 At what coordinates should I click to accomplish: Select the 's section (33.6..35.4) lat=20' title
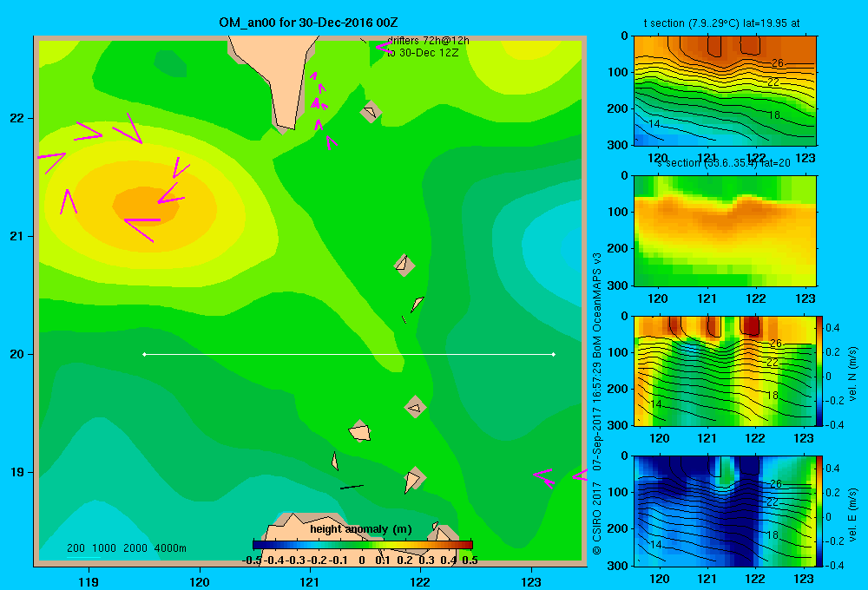pos(724,163)
